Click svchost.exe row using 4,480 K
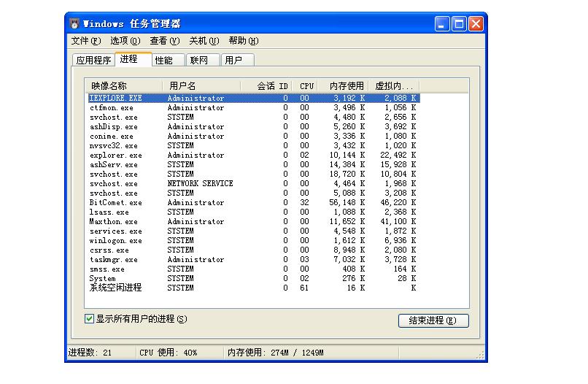Screen dimensions: 588x384 tap(254, 117)
